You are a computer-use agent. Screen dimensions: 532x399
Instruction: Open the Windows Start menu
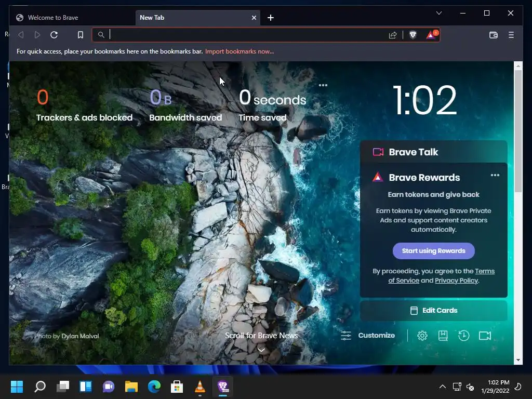[x=17, y=387]
